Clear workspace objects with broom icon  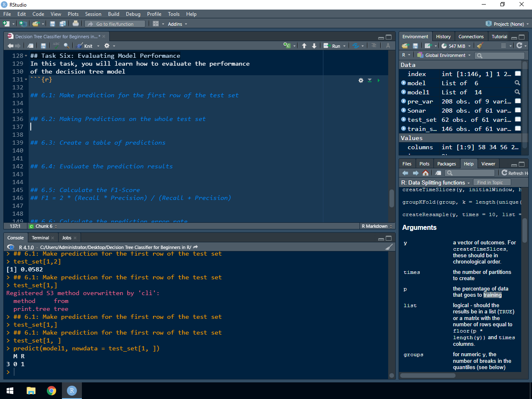pyautogui.click(x=480, y=46)
